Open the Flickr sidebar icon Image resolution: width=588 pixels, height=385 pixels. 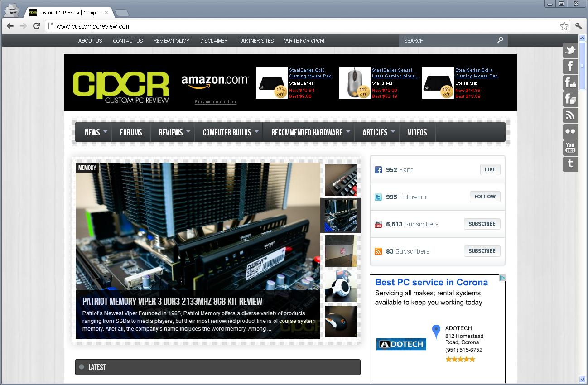tap(570, 131)
